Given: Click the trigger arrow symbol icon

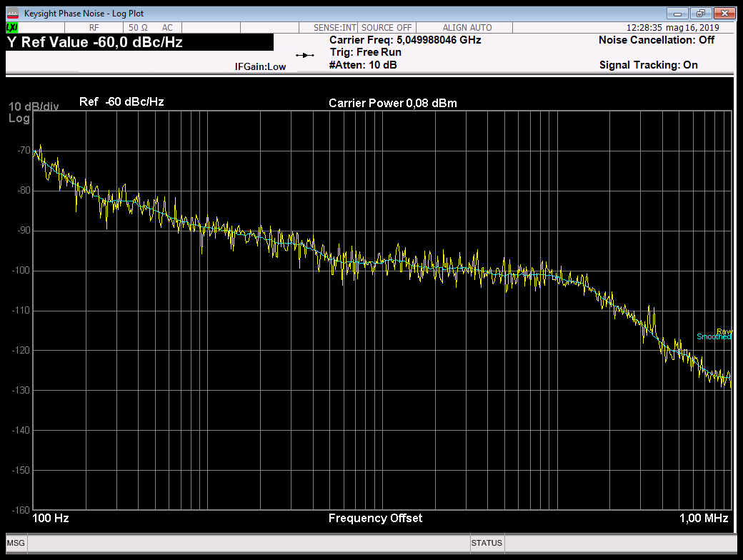Looking at the screenshot, I should click(x=305, y=55).
